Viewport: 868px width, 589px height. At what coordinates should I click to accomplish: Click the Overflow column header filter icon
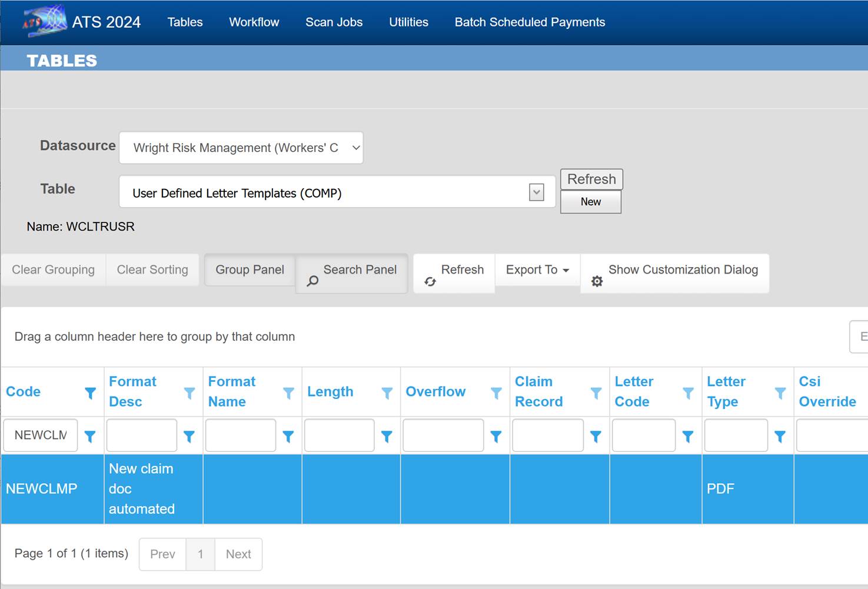[x=496, y=392]
